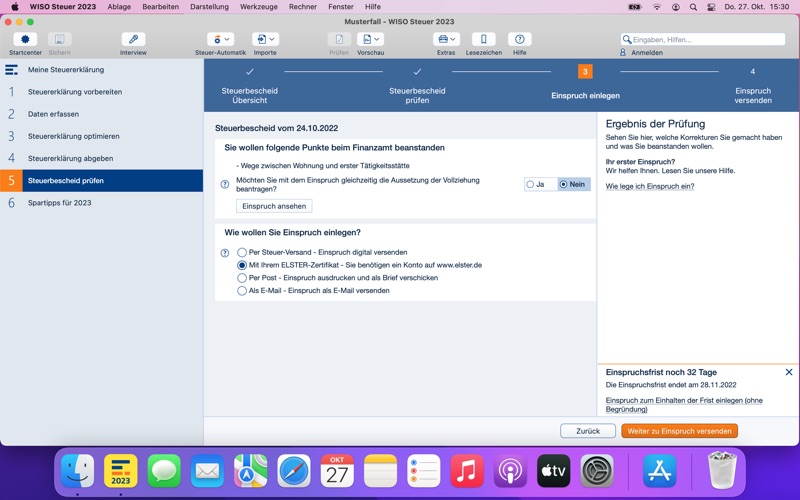Open step 4 Steuererklärung abgeben
This screenshot has width=800, height=500.
click(x=102, y=159)
